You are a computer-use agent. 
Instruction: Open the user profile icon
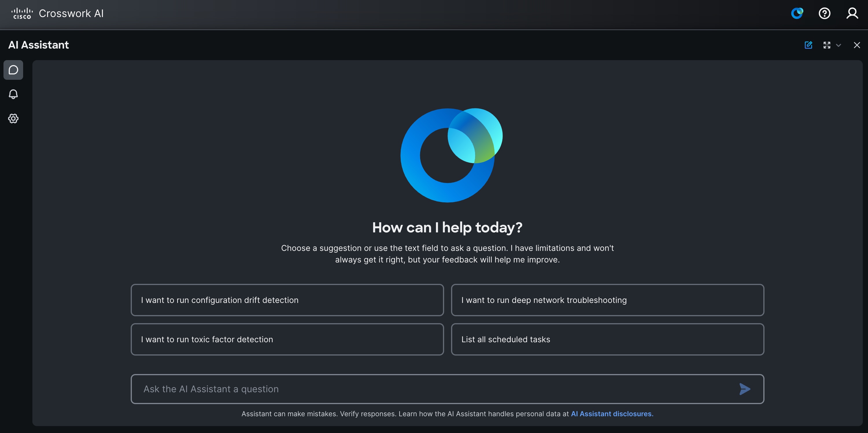tap(852, 14)
